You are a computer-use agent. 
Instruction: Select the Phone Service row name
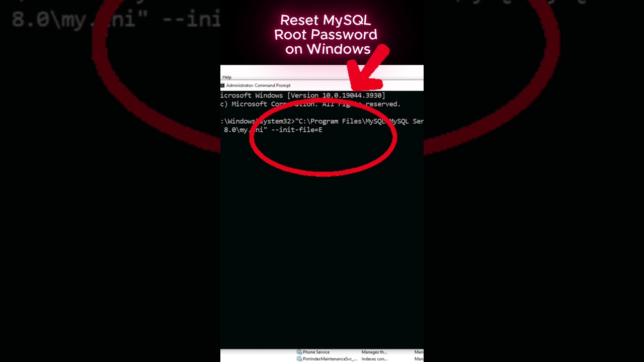pos(316,352)
